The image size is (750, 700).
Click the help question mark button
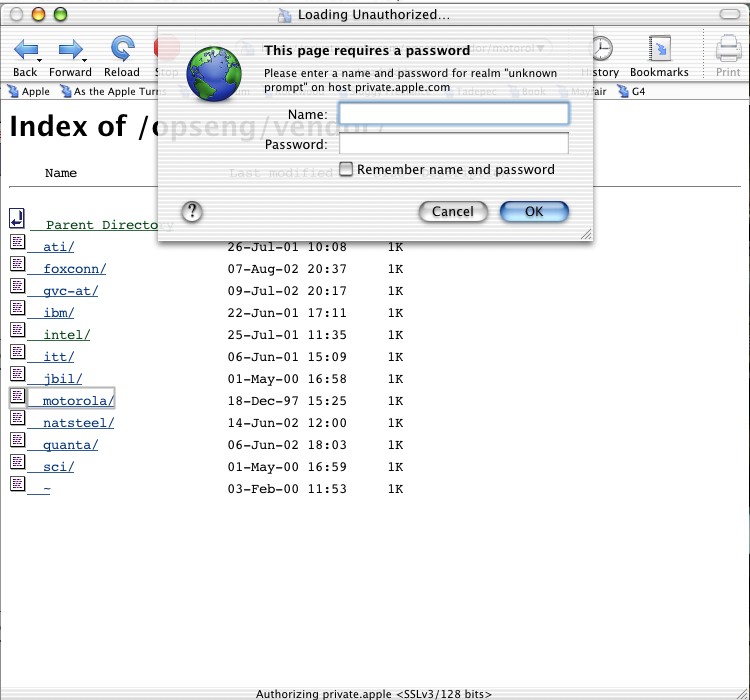192,211
